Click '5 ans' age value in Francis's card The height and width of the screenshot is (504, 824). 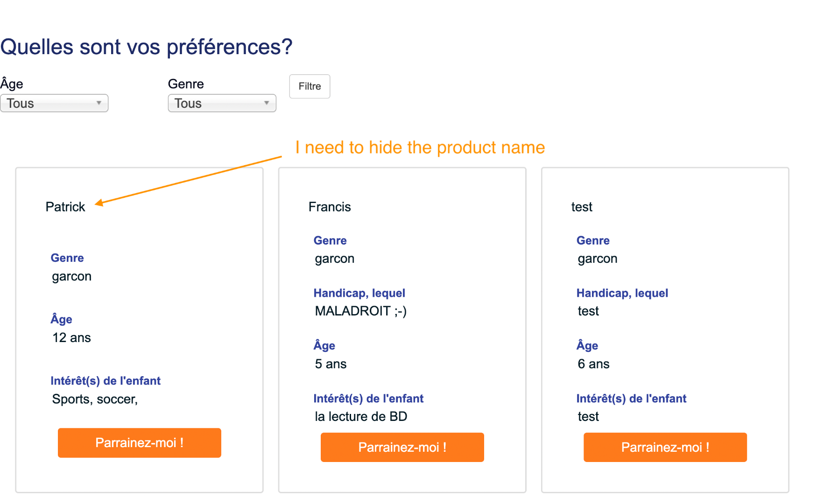pyautogui.click(x=331, y=364)
